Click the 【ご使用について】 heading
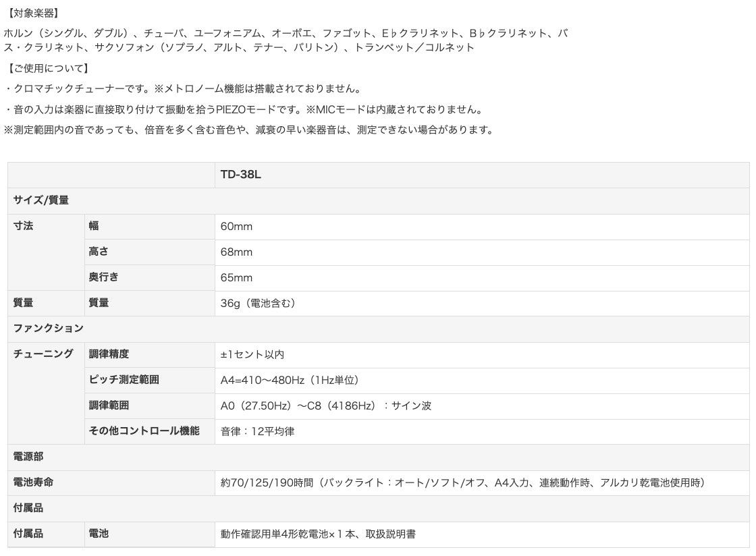Viewport: 756px width, 556px height. (47, 68)
